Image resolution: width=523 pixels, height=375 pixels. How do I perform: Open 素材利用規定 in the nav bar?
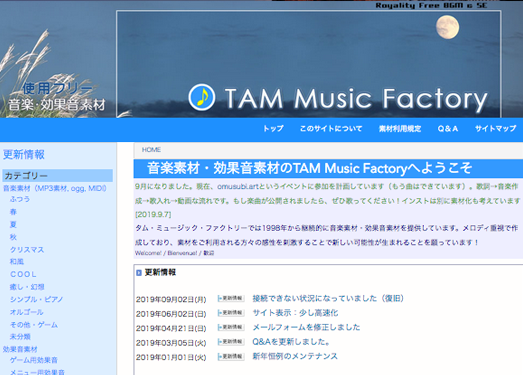(400, 128)
